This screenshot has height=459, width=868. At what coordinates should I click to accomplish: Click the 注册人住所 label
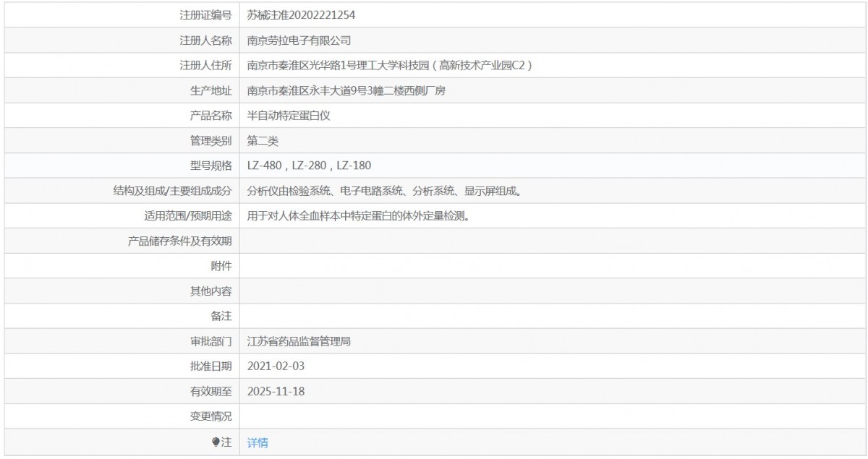pos(205,65)
